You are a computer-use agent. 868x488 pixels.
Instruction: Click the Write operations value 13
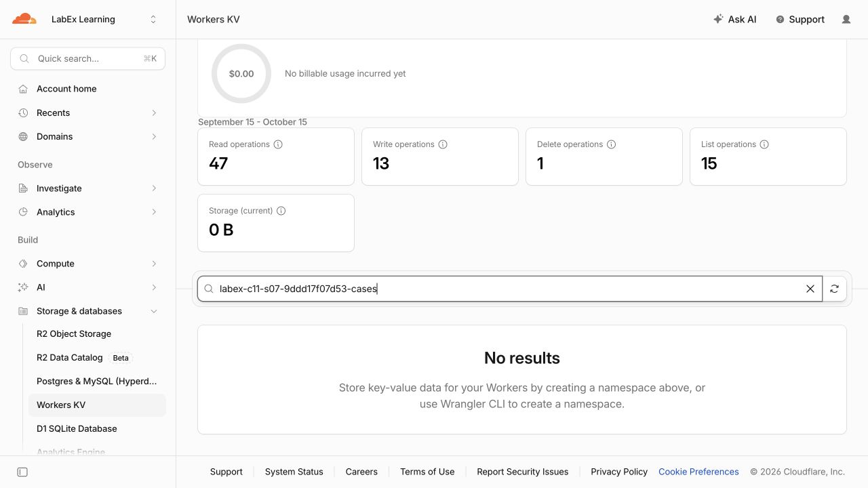pos(381,163)
